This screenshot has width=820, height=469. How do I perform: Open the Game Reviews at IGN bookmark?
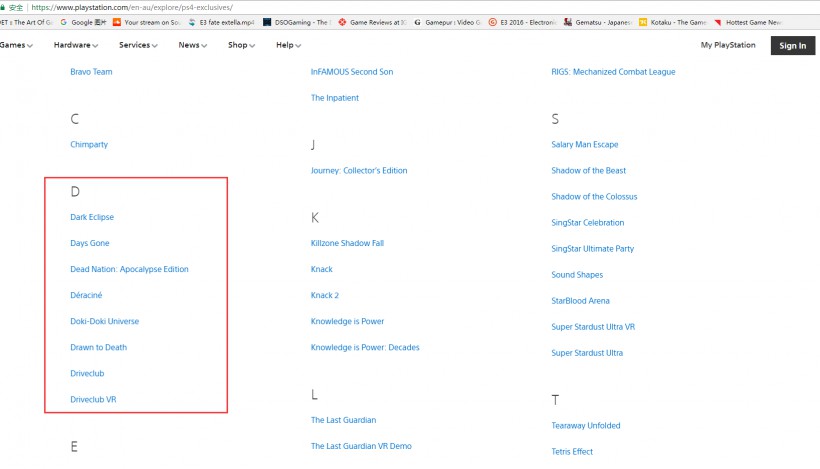pyautogui.click(x=372, y=22)
